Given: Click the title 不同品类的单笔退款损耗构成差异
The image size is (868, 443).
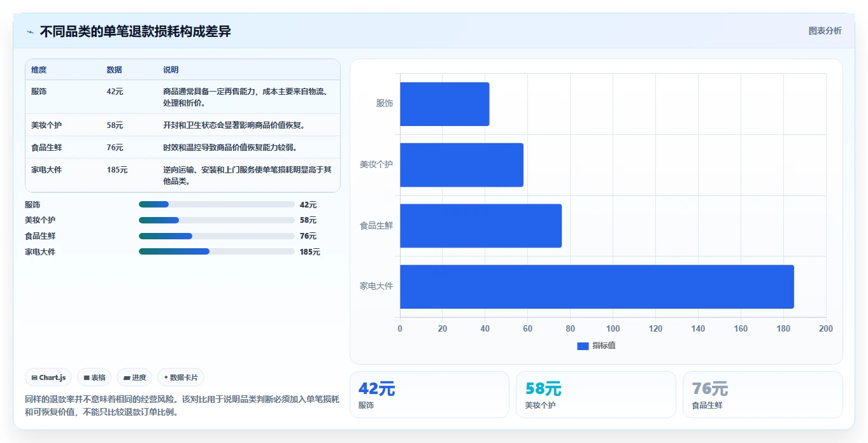Looking at the screenshot, I should point(135,31).
